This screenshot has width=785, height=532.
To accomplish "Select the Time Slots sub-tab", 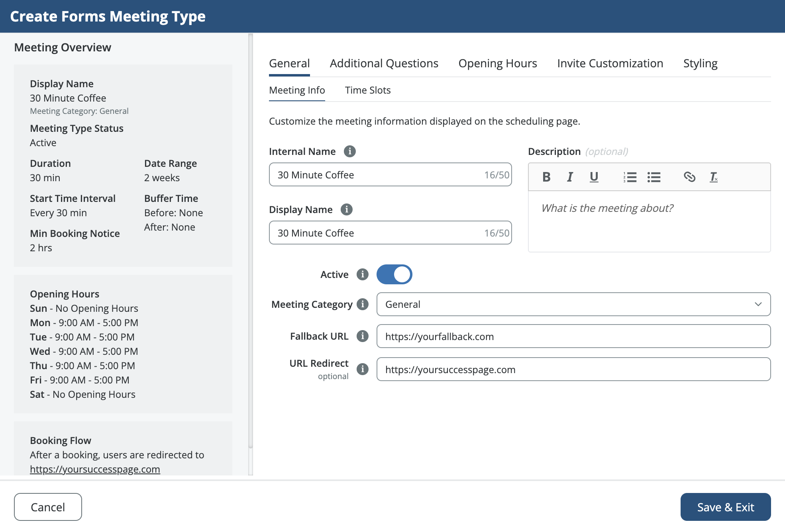I will tap(368, 90).
